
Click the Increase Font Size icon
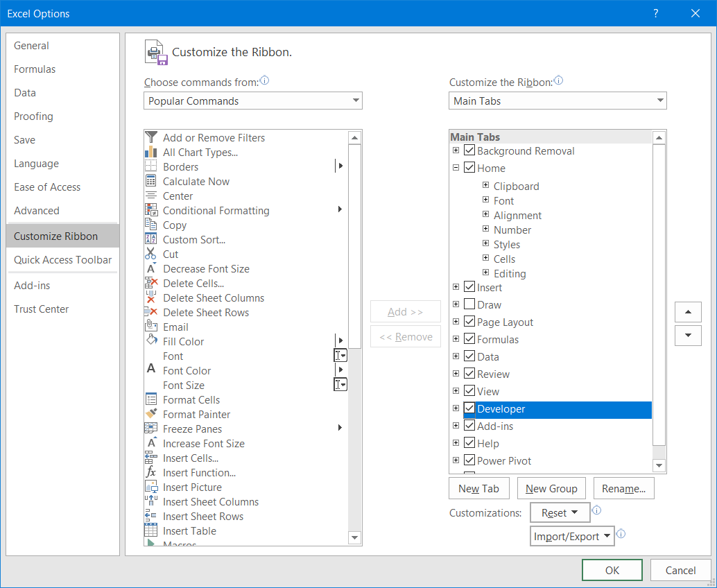click(x=151, y=443)
